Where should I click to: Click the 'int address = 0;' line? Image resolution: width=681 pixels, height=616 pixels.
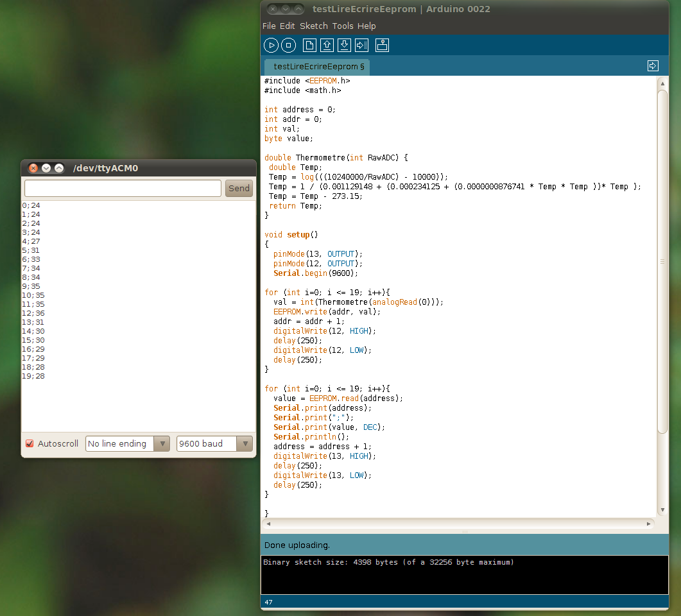300,109
